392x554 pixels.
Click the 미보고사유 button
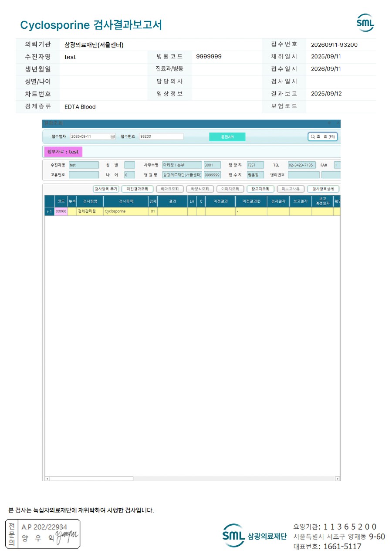click(291, 189)
